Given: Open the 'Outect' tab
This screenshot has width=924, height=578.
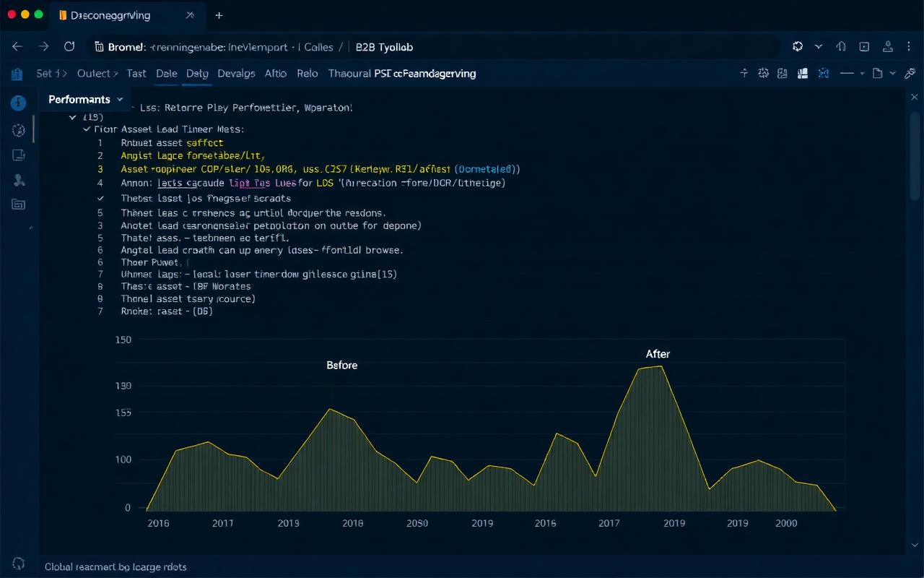Looking at the screenshot, I should 97,73.
